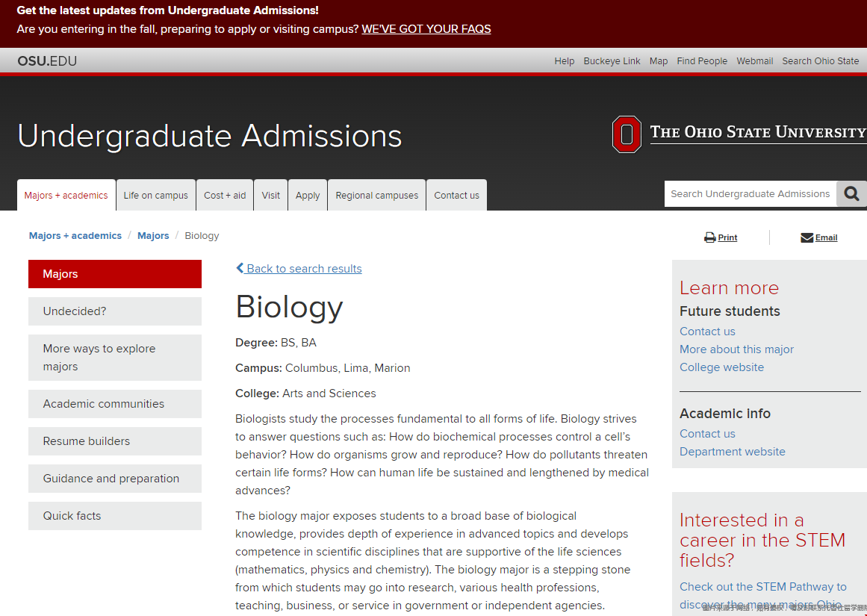The image size is (867, 616).
Task: Open the Majors + academics tab
Action: tap(66, 196)
